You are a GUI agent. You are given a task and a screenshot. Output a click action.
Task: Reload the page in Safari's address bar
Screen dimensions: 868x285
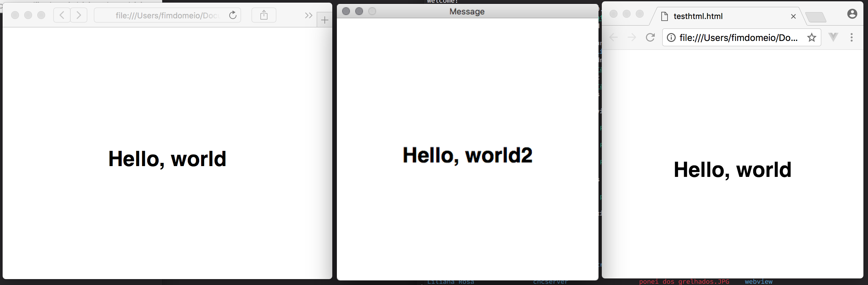click(x=233, y=15)
